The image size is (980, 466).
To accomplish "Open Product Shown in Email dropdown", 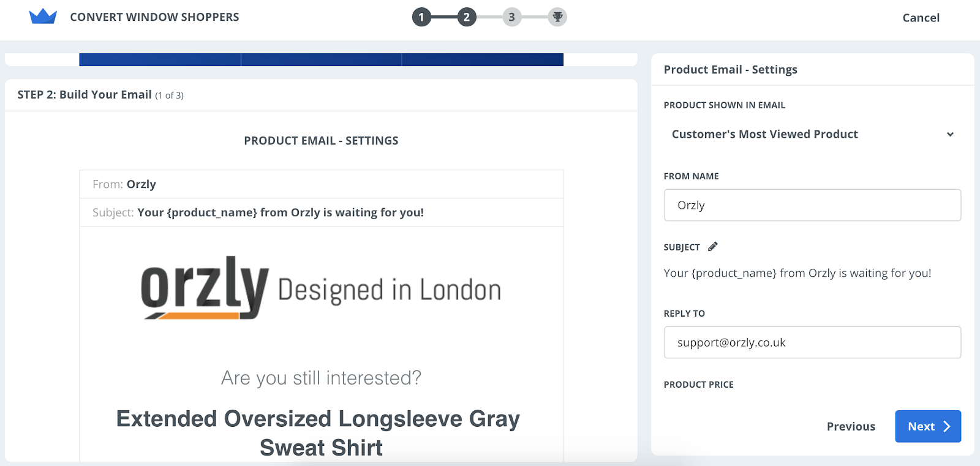I will click(812, 134).
